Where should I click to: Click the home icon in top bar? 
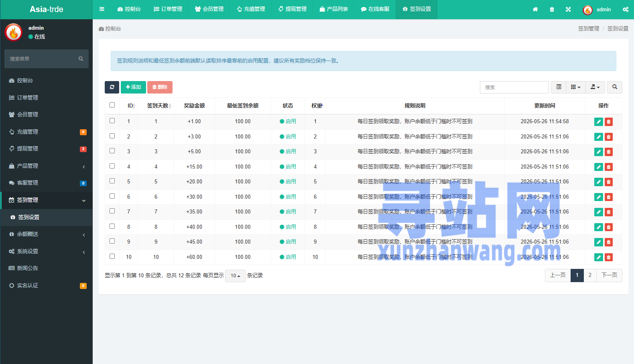point(535,9)
